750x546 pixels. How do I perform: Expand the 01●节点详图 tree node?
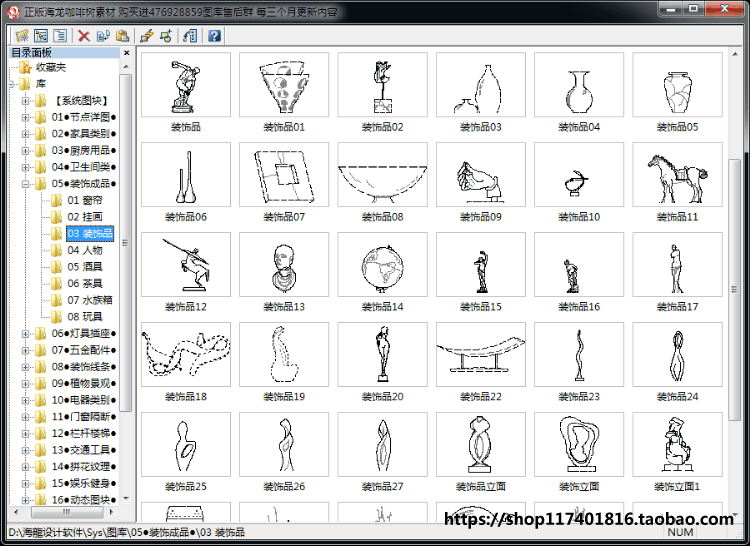point(25,117)
